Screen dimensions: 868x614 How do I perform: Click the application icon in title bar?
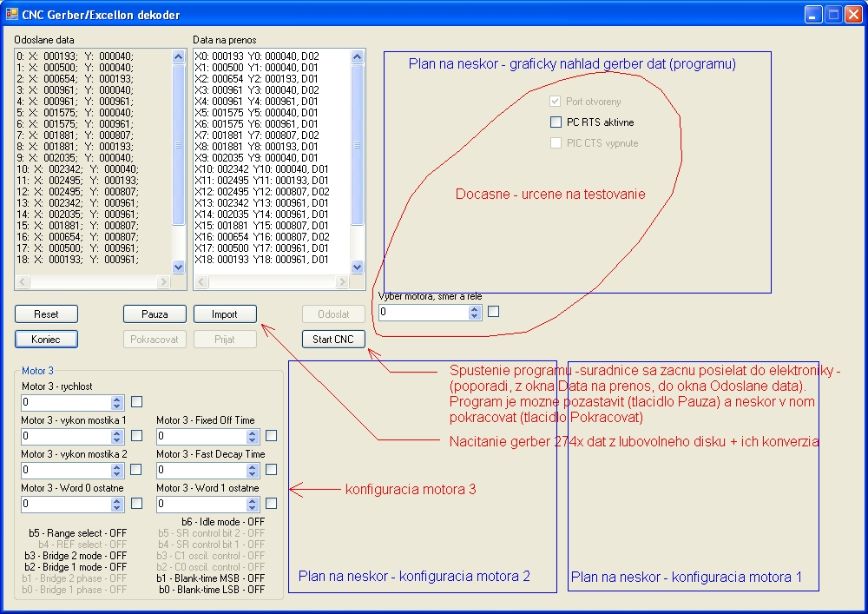[12, 14]
